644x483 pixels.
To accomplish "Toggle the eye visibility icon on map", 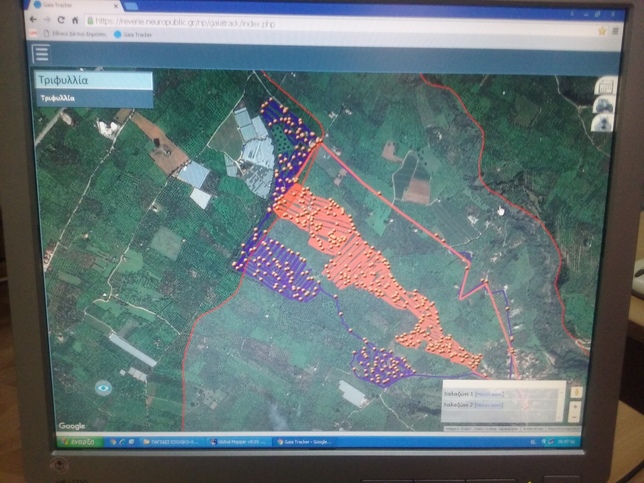I will click(x=103, y=387).
